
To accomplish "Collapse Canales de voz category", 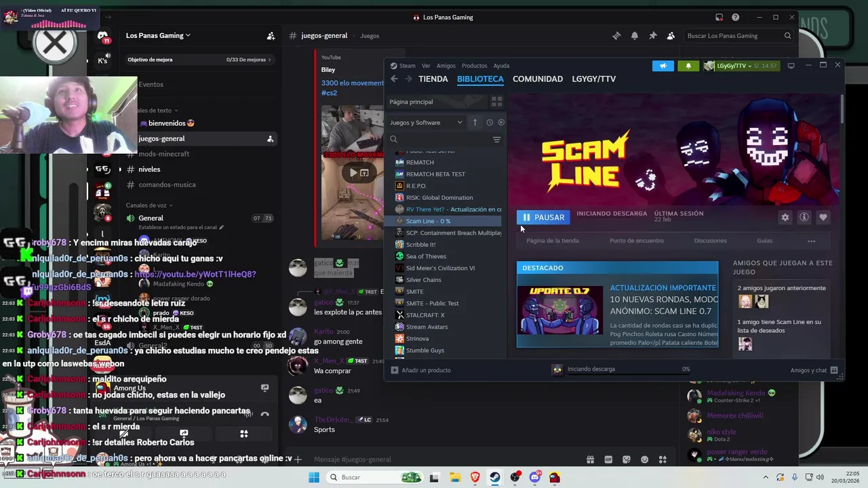I will (x=149, y=205).
